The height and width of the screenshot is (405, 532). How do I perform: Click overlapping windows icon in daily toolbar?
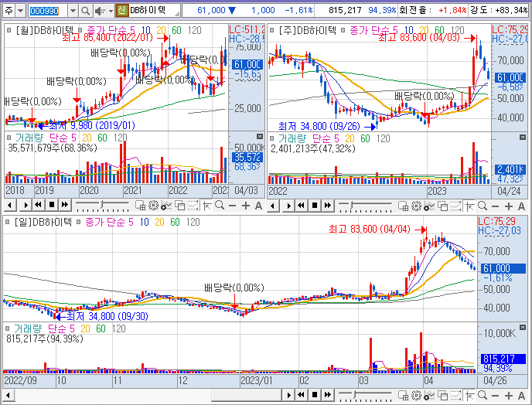(x=442, y=395)
